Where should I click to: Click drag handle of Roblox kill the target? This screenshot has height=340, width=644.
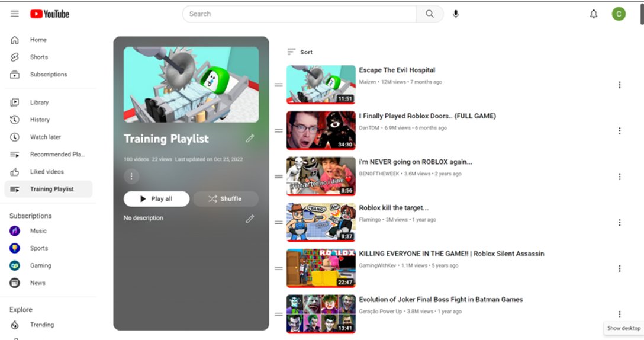[278, 222]
